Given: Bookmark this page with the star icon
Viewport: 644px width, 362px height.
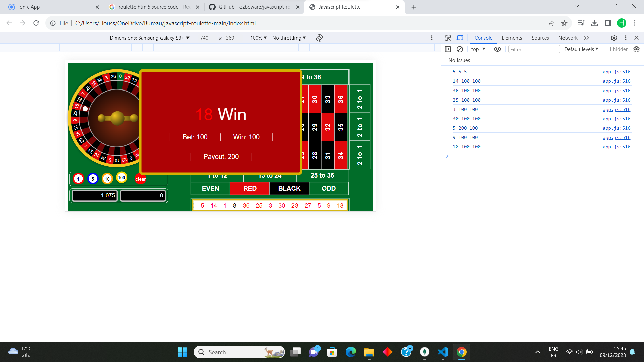Looking at the screenshot, I should click(564, 23).
